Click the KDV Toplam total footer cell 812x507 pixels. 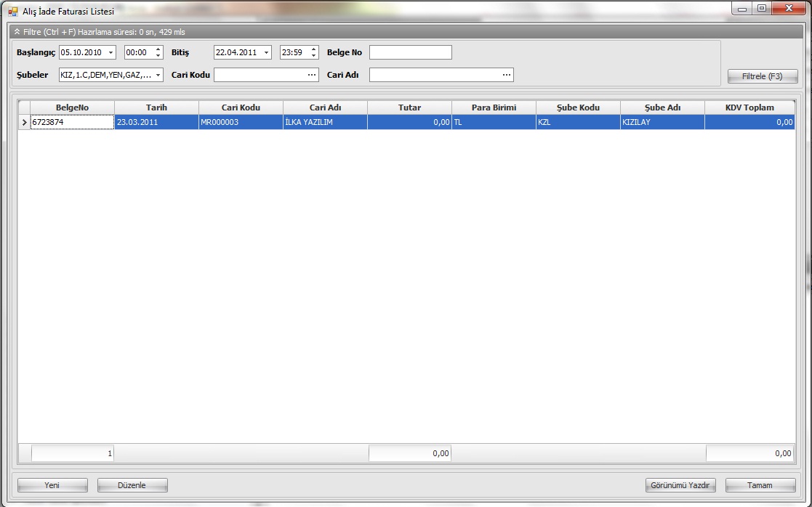pos(750,453)
